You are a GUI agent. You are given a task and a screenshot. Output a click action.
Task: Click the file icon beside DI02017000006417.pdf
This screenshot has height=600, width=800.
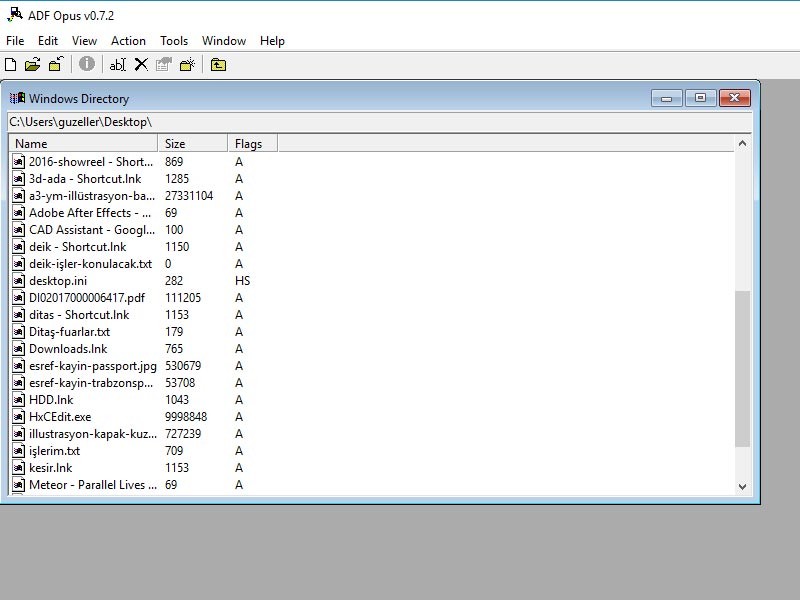point(18,298)
